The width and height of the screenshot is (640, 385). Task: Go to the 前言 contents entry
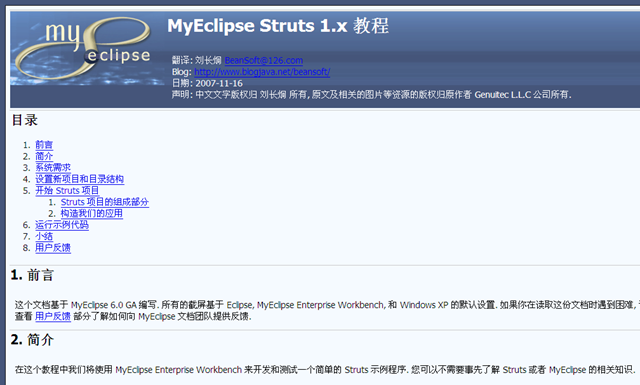(x=44, y=145)
